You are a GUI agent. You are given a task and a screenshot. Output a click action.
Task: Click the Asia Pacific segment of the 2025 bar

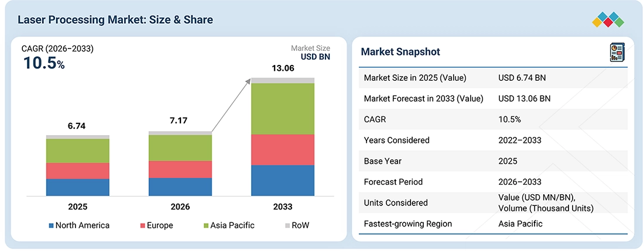(78, 150)
